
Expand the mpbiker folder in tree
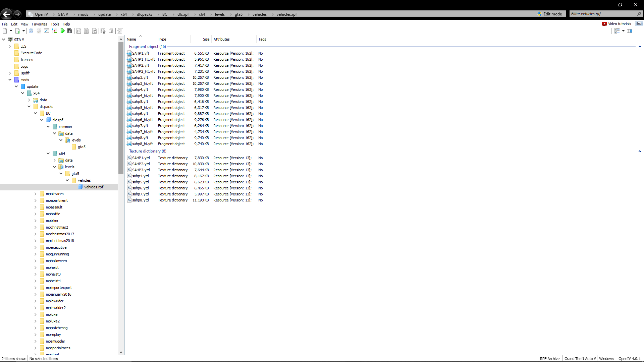coord(36,221)
